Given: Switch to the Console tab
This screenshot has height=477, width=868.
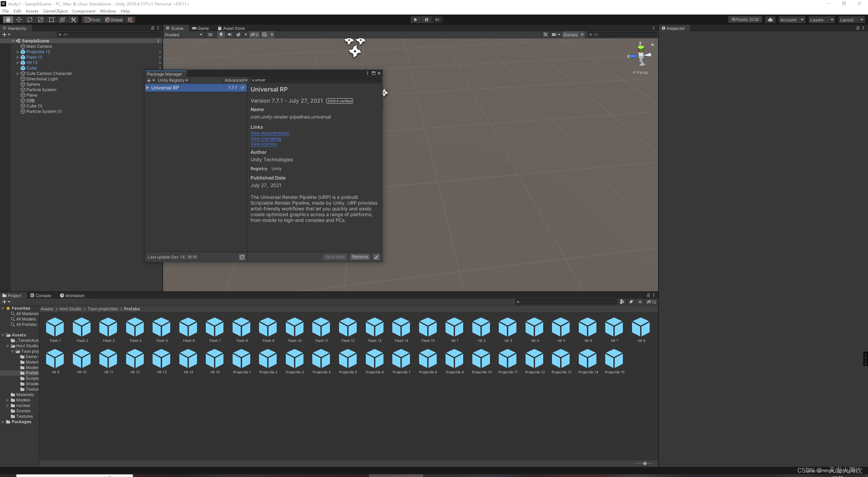Looking at the screenshot, I should pyautogui.click(x=40, y=295).
